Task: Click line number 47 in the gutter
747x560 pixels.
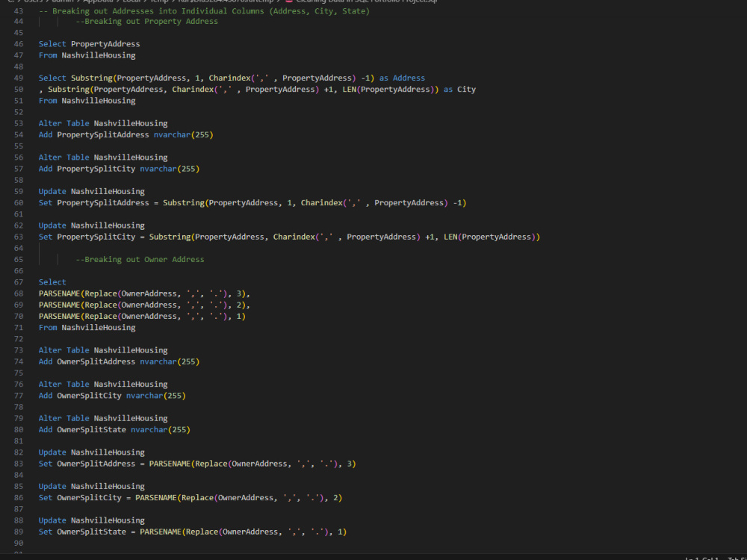Action: pos(19,55)
